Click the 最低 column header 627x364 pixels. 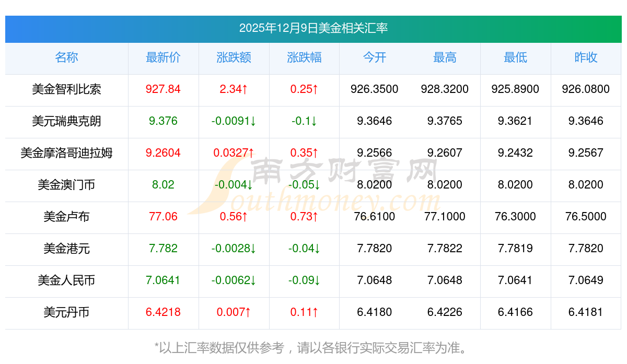click(x=515, y=57)
